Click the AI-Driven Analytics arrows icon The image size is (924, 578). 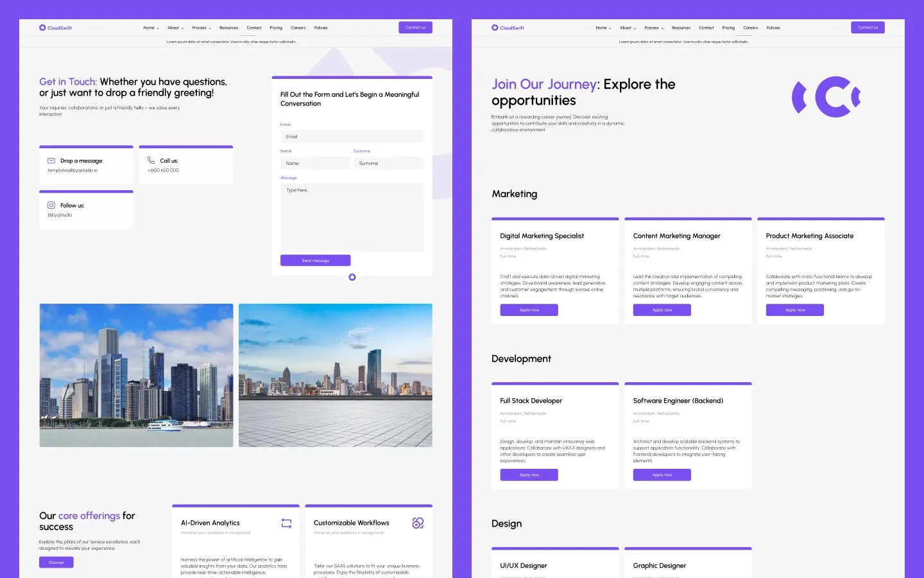pos(286,523)
